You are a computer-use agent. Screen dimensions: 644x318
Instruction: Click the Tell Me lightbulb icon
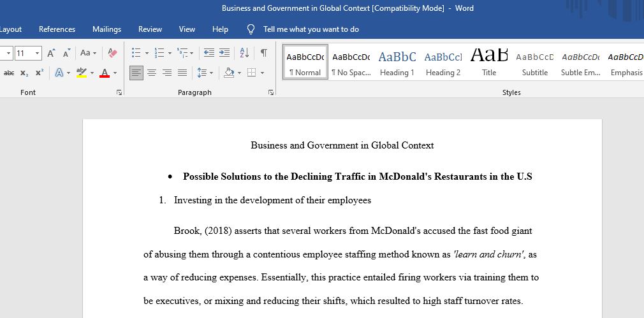pos(251,29)
